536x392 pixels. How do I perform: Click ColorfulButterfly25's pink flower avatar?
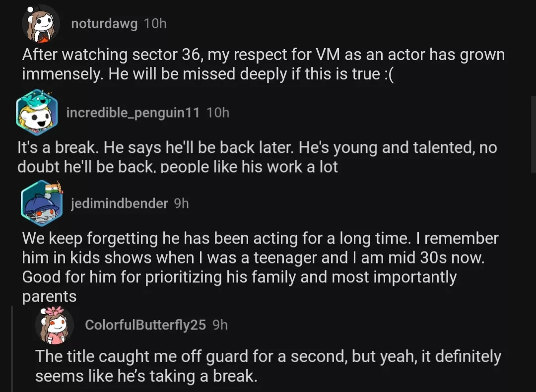click(x=54, y=326)
